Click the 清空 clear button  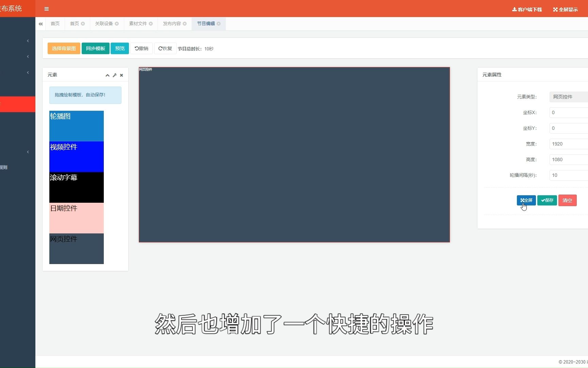tap(567, 200)
